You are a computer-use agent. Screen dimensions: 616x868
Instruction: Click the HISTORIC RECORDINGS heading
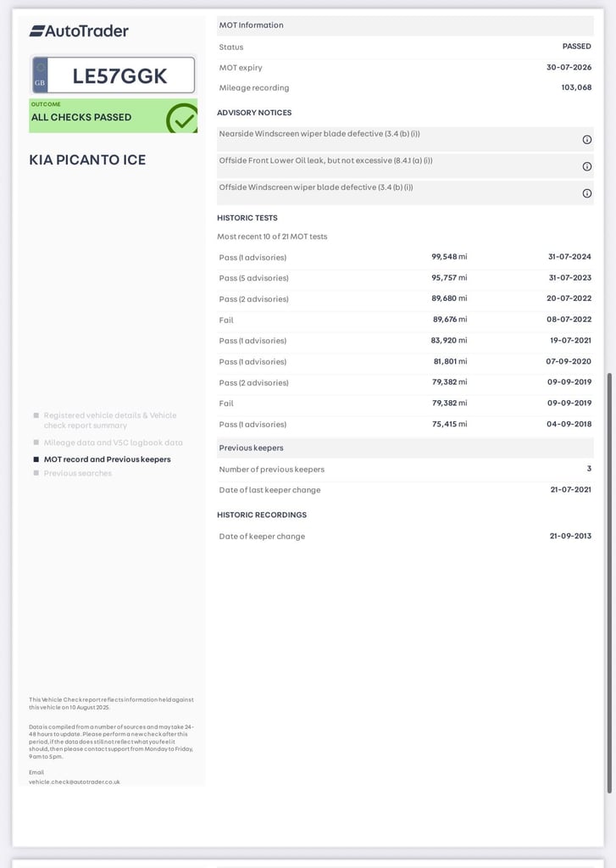[262, 515]
